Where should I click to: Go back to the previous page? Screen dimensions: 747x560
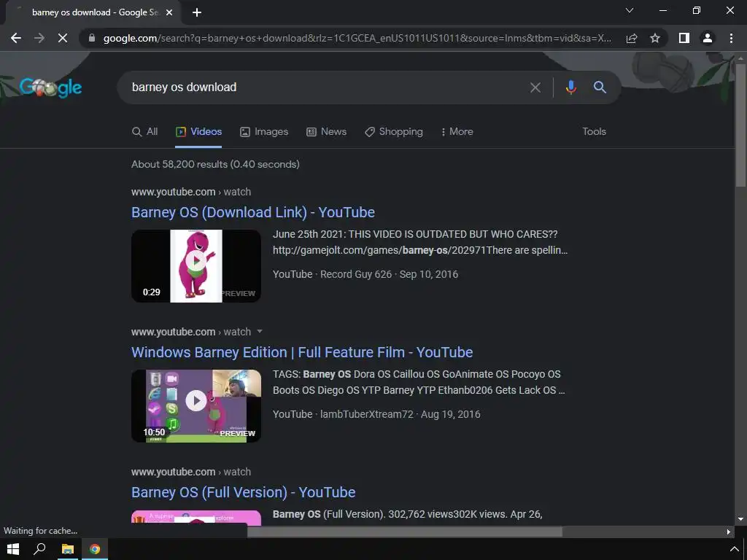point(16,38)
